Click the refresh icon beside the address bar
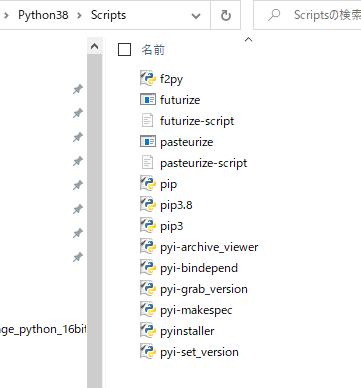 pos(226,15)
